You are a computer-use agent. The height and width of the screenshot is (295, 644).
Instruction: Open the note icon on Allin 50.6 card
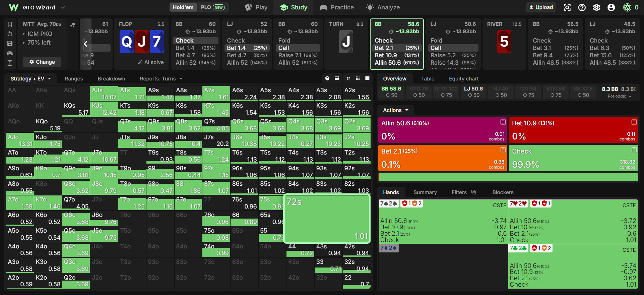503,122
